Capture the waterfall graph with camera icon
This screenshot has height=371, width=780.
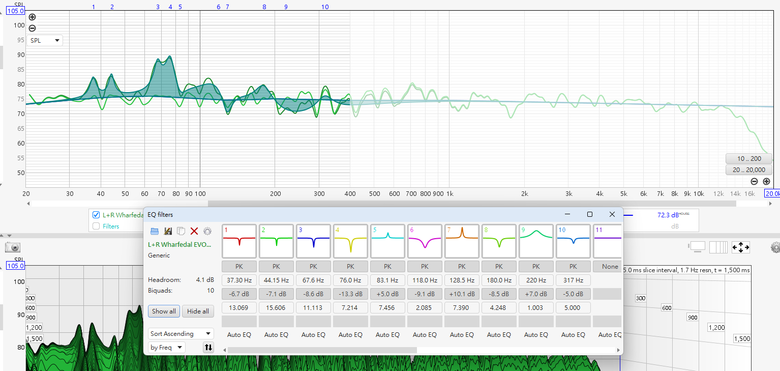(x=13, y=247)
